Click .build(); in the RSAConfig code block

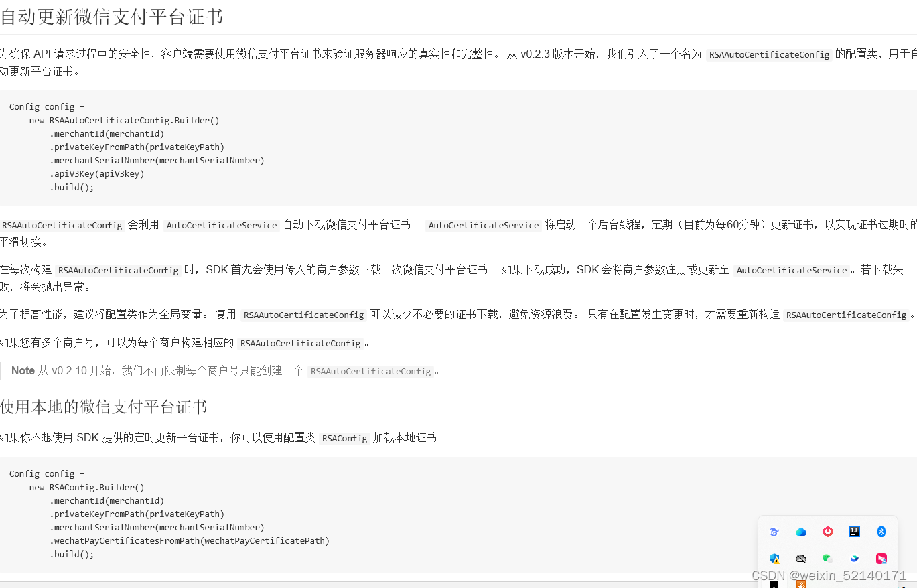pyautogui.click(x=72, y=555)
